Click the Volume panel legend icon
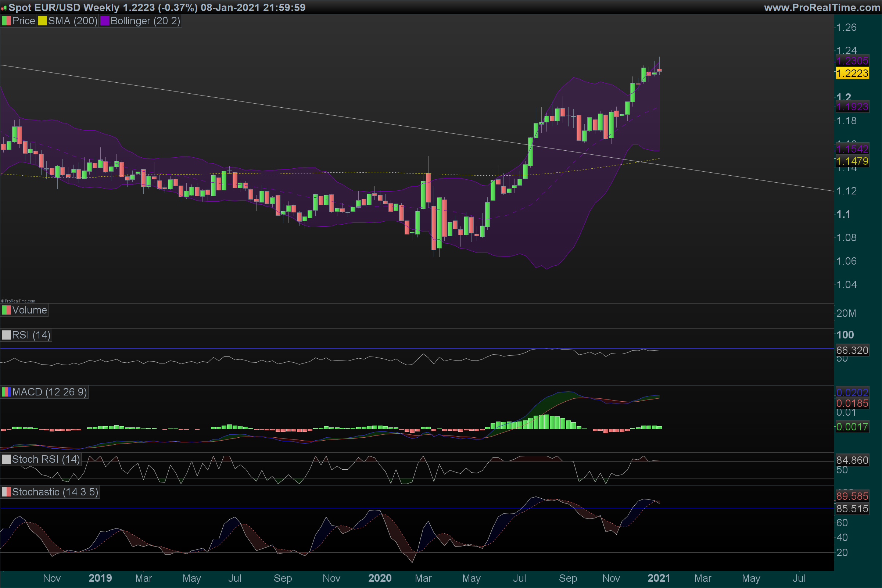Viewport: 882px width, 588px height. pyautogui.click(x=6, y=310)
